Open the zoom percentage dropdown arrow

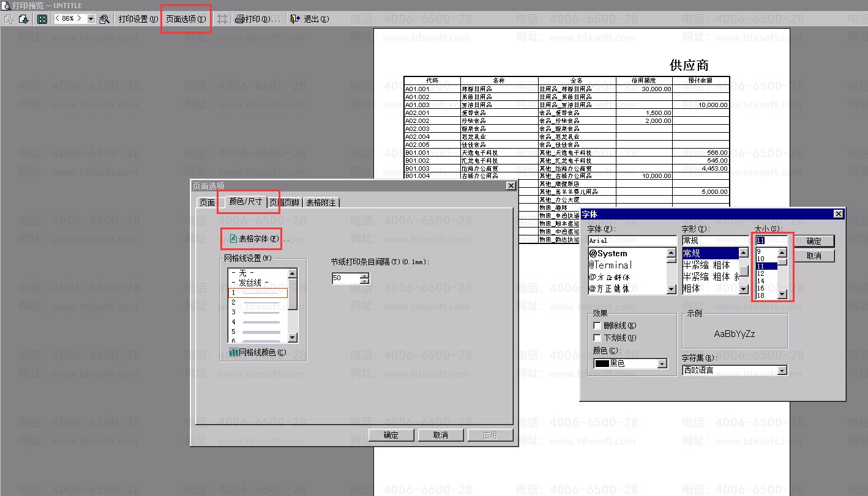coord(91,19)
